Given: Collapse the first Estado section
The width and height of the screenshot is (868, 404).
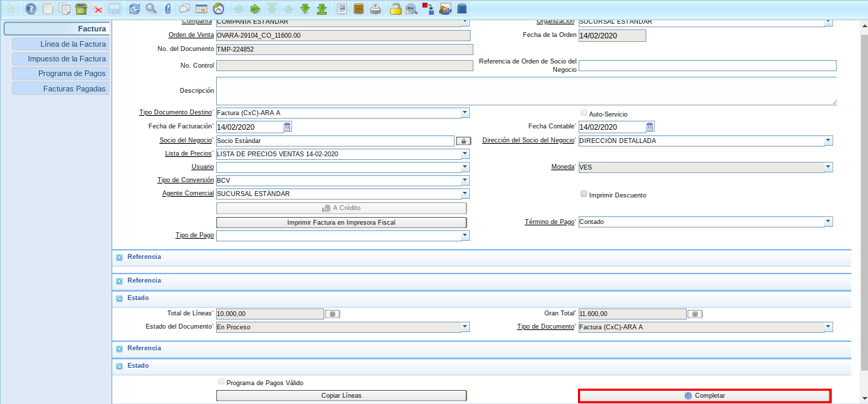Looking at the screenshot, I should point(119,298).
